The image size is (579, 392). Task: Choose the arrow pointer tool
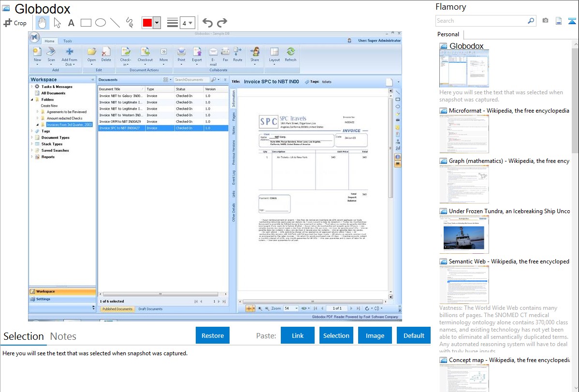[57, 23]
